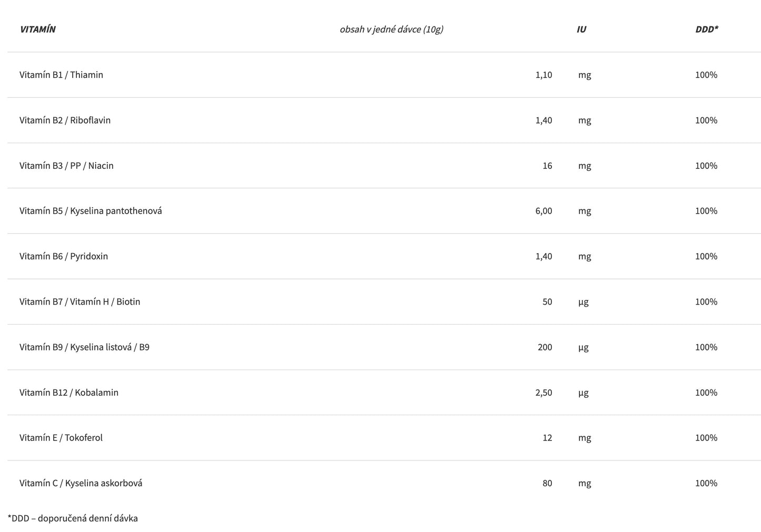761x532 pixels.
Task: Select the Vitamín B1 / Thiamin row label
Action: (x=61, y=75)
